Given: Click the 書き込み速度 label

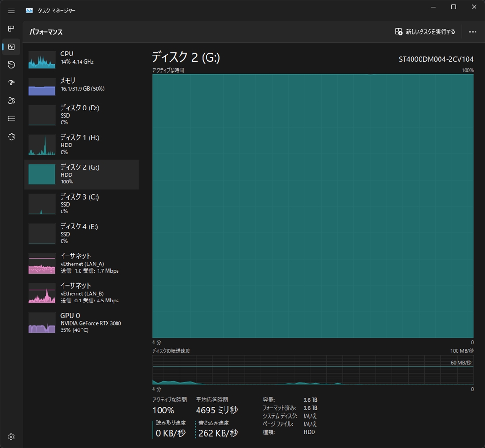Looking at the screenshot, I should click(x=214, y=422).
